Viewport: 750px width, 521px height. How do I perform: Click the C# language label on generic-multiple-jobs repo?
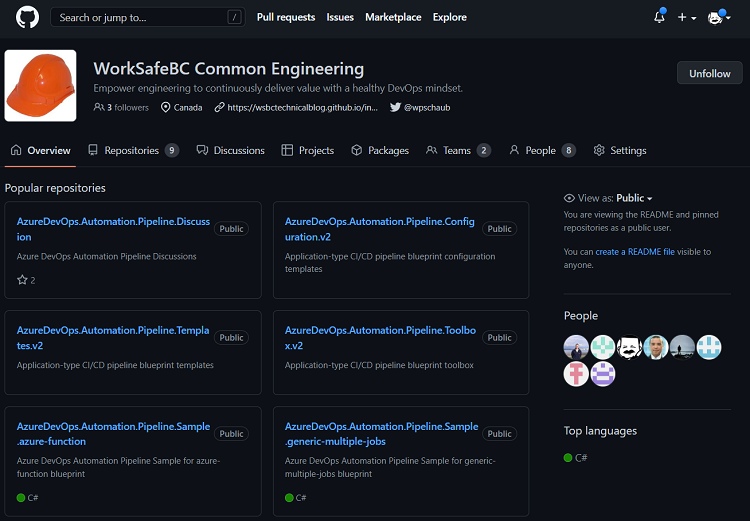tap(296, 498)
